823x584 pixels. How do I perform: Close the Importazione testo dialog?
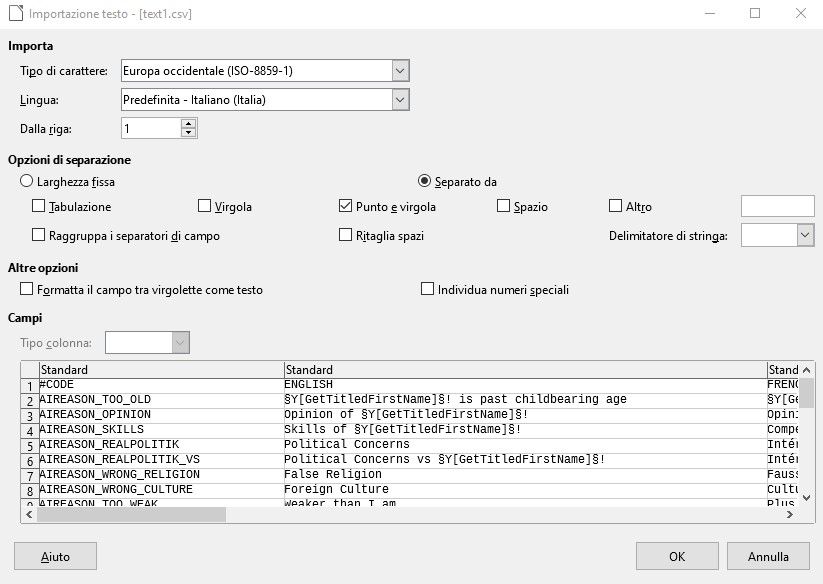coord(800,13)
